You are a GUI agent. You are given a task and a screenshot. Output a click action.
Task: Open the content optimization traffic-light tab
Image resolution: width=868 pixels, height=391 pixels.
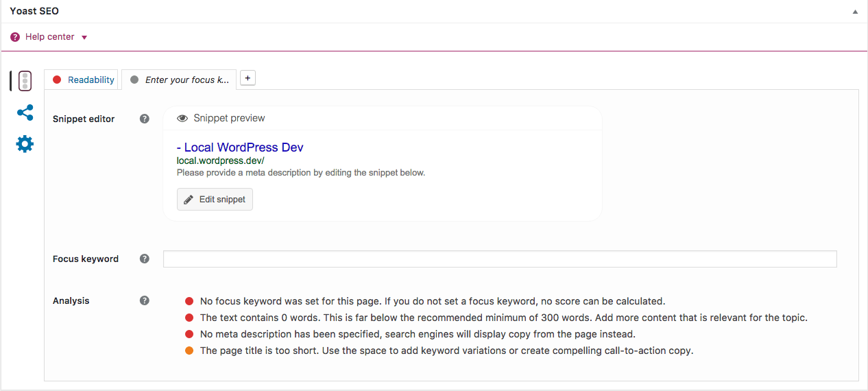25,81
